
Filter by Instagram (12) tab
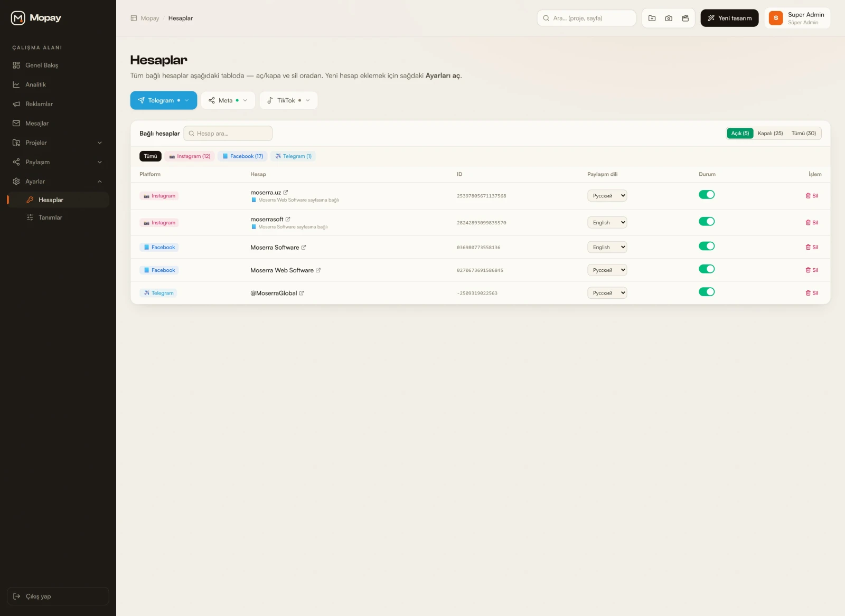[190, 156]
